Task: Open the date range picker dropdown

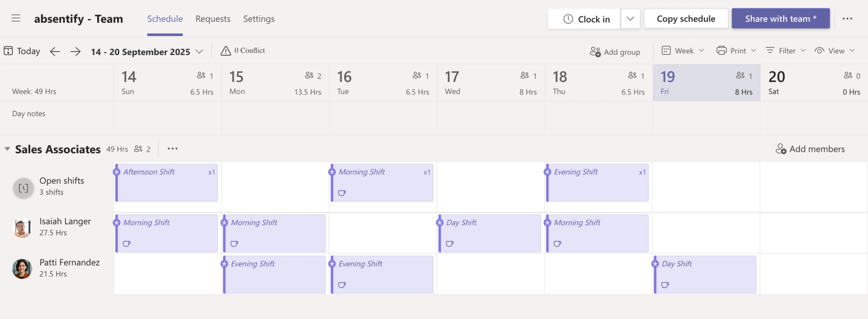Action: [199, 52]
